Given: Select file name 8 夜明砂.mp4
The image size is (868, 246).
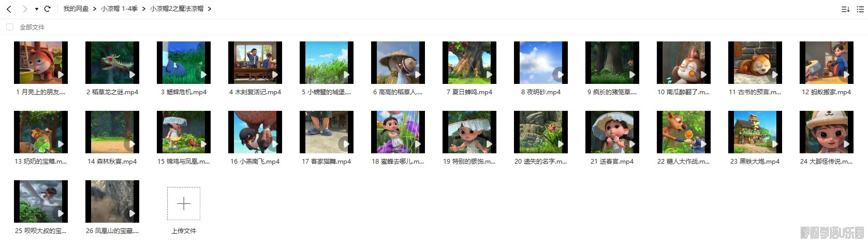Looking at the screenshot, I should click(541, 92).
